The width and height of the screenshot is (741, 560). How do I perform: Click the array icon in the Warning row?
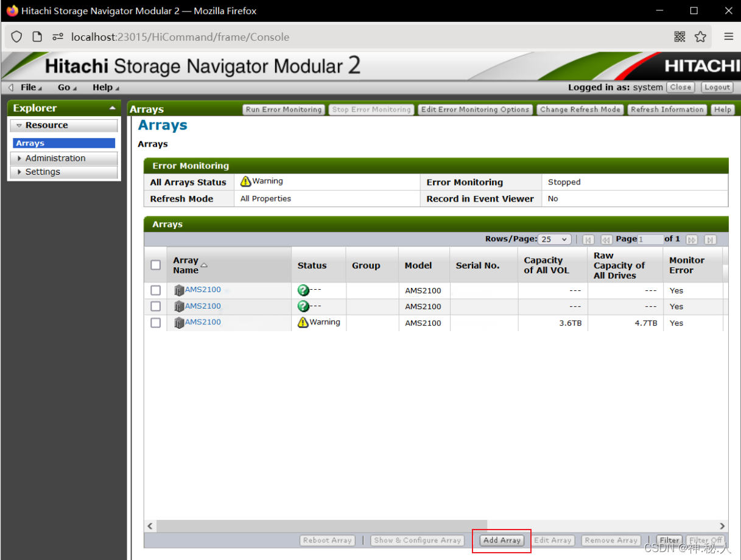(x=179, y=323)
